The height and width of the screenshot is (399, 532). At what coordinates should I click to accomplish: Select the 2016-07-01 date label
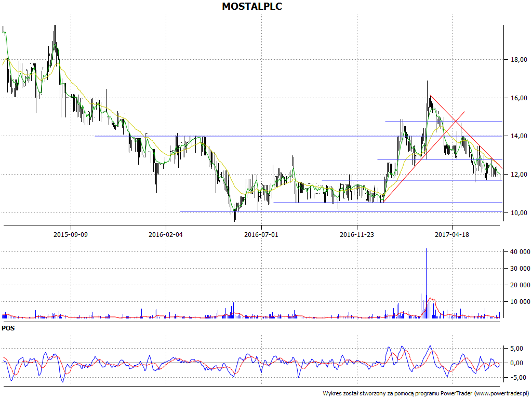pyautogui.click(x=261, y=234)
